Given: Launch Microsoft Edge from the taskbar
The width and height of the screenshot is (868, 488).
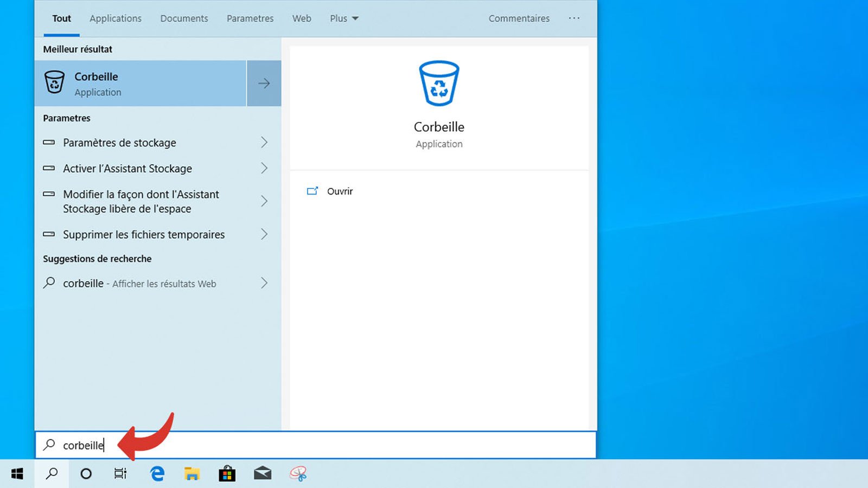Looking at the screenshot, I should [x=156, y=473].
